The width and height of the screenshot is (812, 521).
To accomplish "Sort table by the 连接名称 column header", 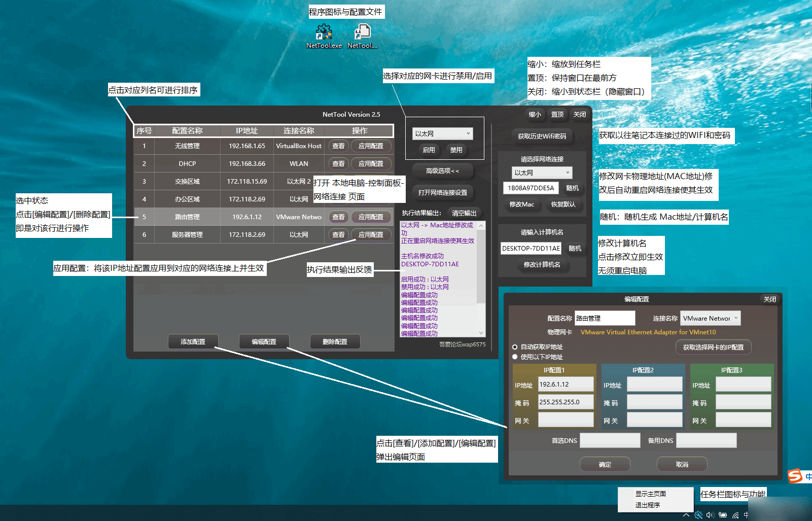I will pos(299,131).
